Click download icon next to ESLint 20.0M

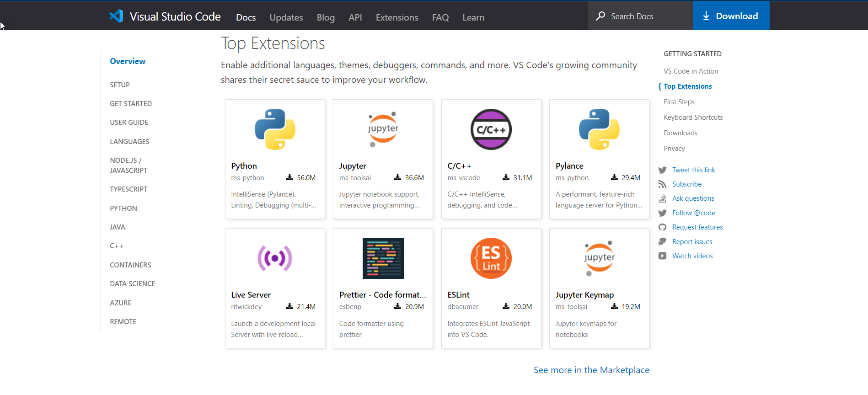click(506, 306)
